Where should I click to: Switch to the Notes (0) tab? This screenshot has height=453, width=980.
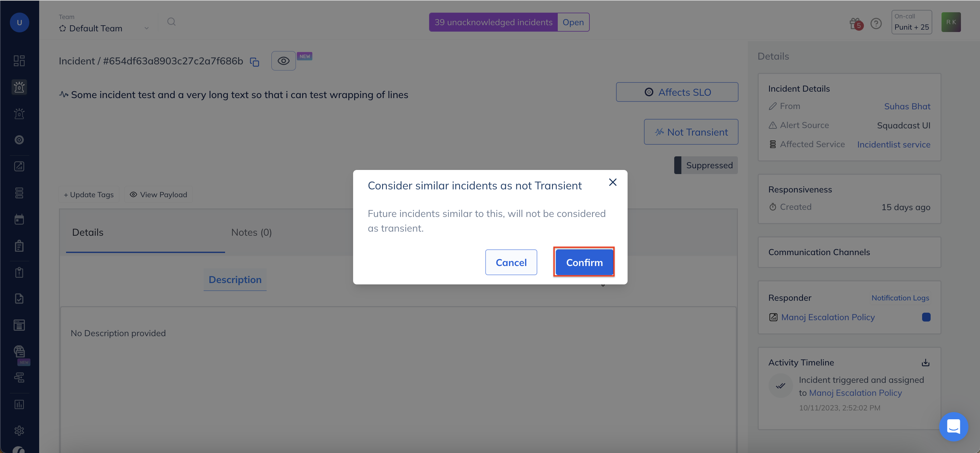tap(251, 232)
